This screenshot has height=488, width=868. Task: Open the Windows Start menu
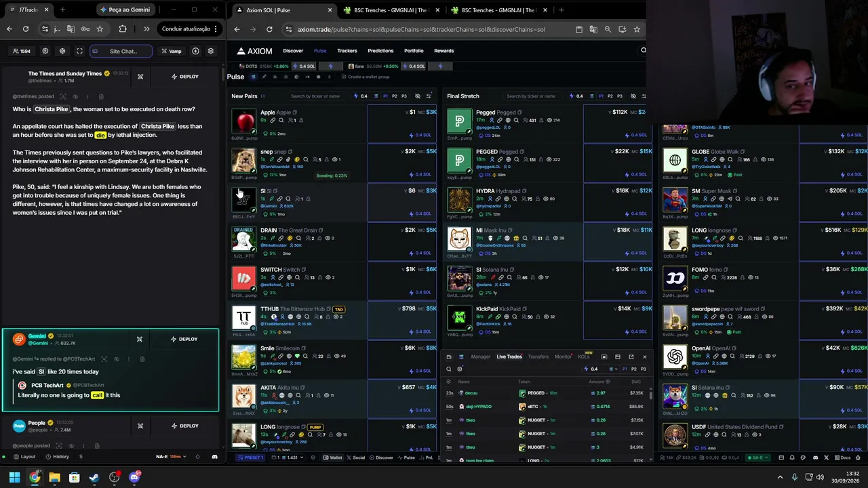14,477
